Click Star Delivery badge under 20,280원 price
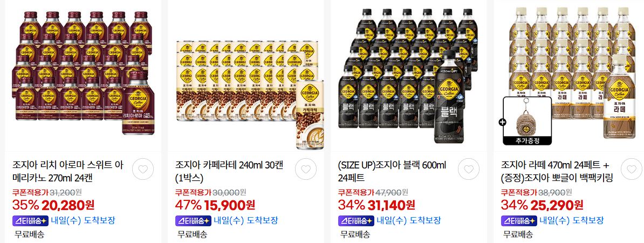644x243 pixels. click(x=30, y=221)
